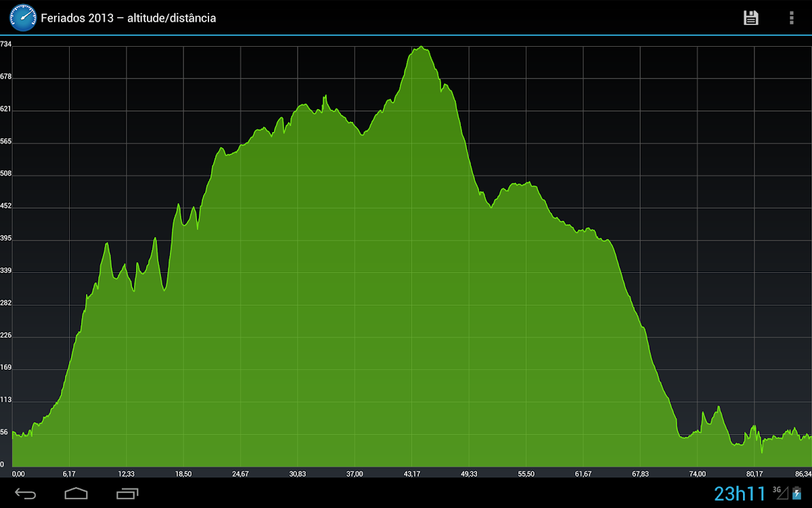Screen dimensions: 812x508
Task: Select the 734 altitude axis label
Action: point(6,44)
